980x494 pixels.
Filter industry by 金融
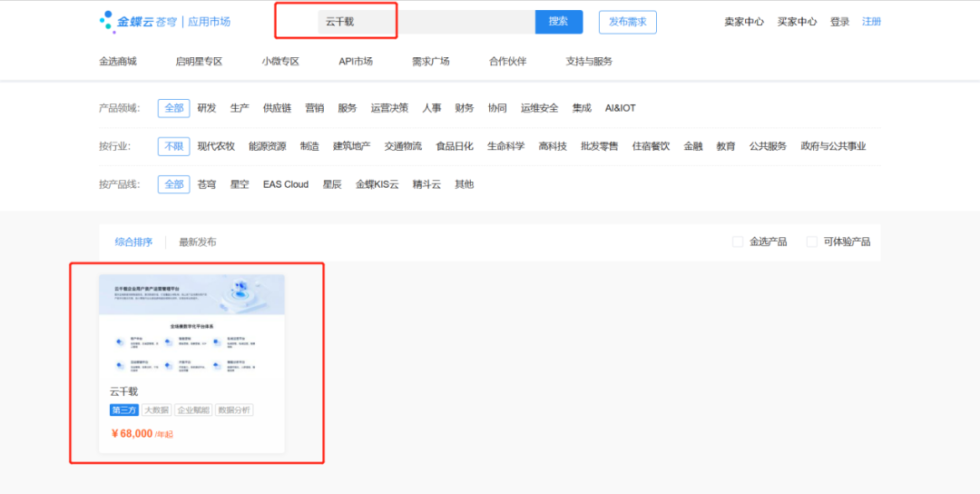tap(693, 146)
